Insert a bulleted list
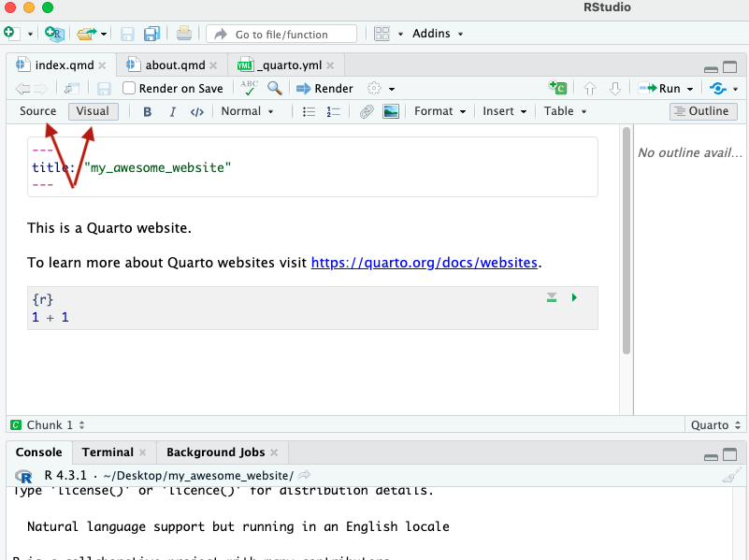The image size is (749, 560). pos(310,111)
